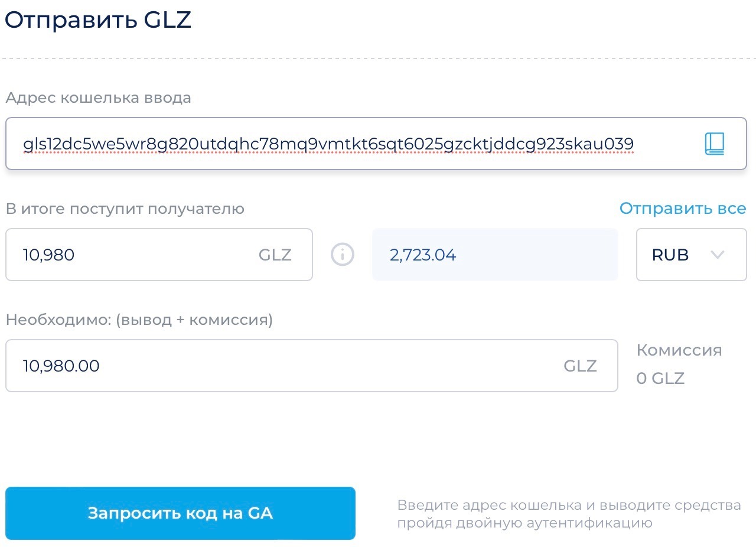Viewport: 756px width, 547px height.
Task: Click the В итоге поступит получателю label
Action: (x=125, y=209)
